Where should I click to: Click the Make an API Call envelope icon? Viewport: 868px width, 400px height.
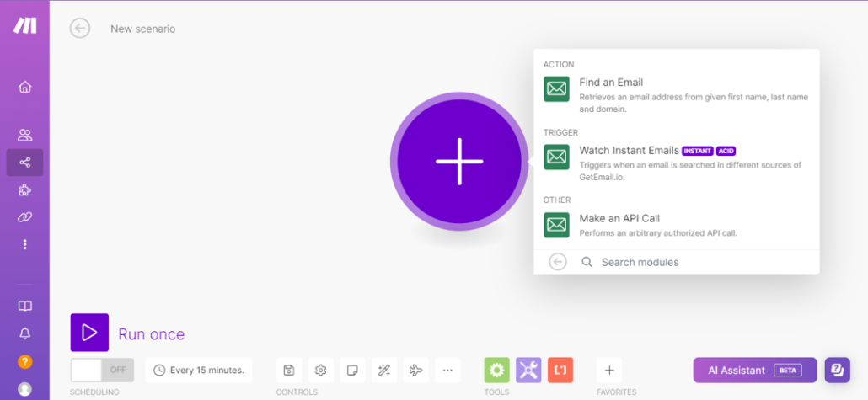[556, 225]
